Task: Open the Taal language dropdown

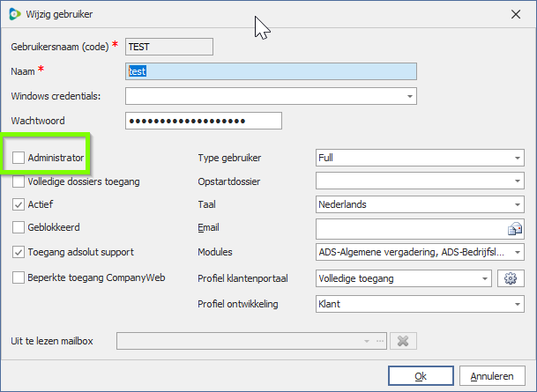Action: (517, 204)
